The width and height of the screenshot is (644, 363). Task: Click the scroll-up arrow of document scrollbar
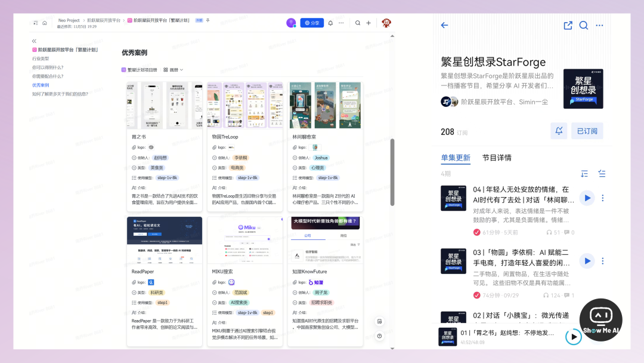tap(392, 36)
